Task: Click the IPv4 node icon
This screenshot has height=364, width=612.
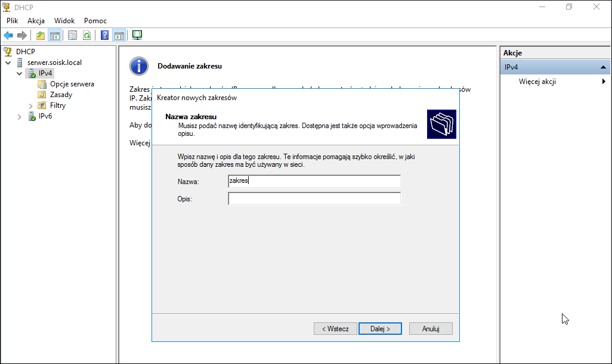Action: coord(32,73)
